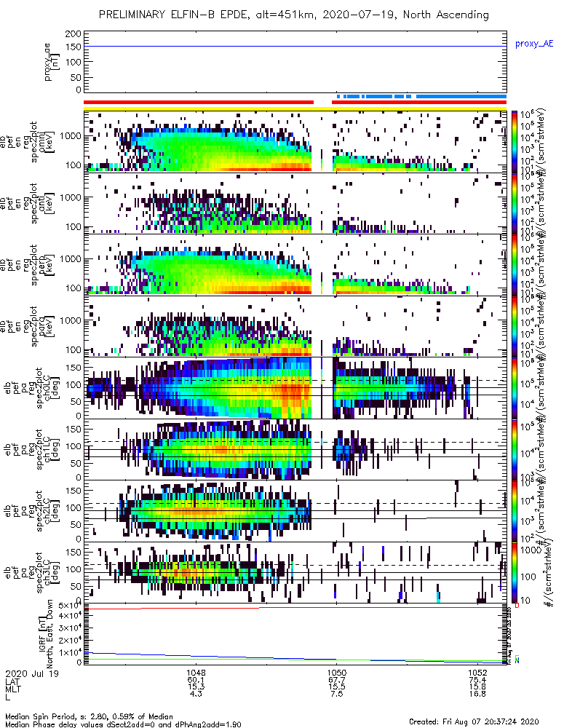Click the L value '4.3'

tap(196, 694)
